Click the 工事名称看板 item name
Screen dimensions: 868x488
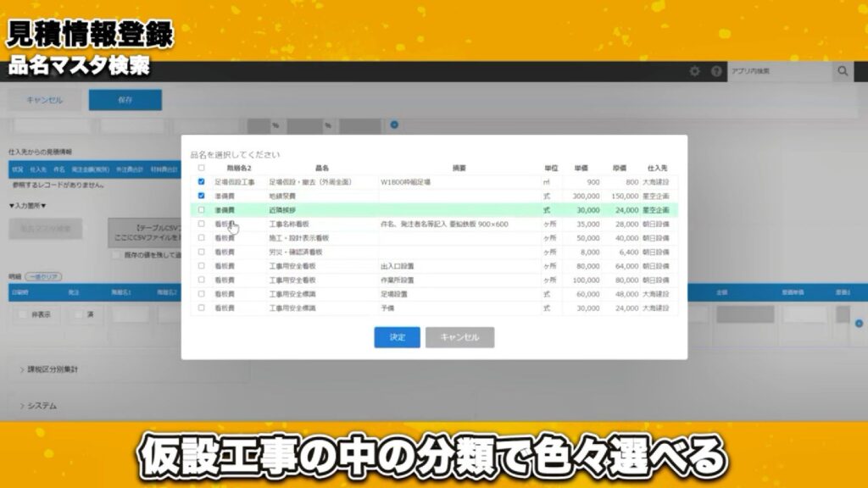point(289,224)
